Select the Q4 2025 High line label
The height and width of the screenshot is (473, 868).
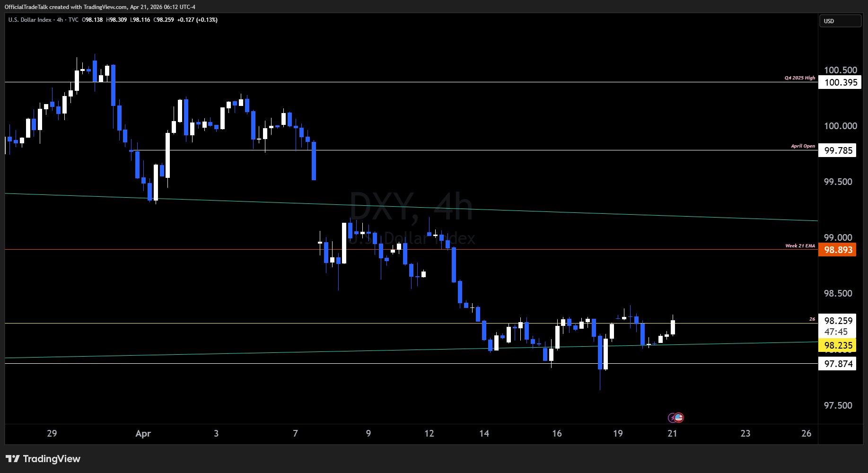[x=800, y=78]
